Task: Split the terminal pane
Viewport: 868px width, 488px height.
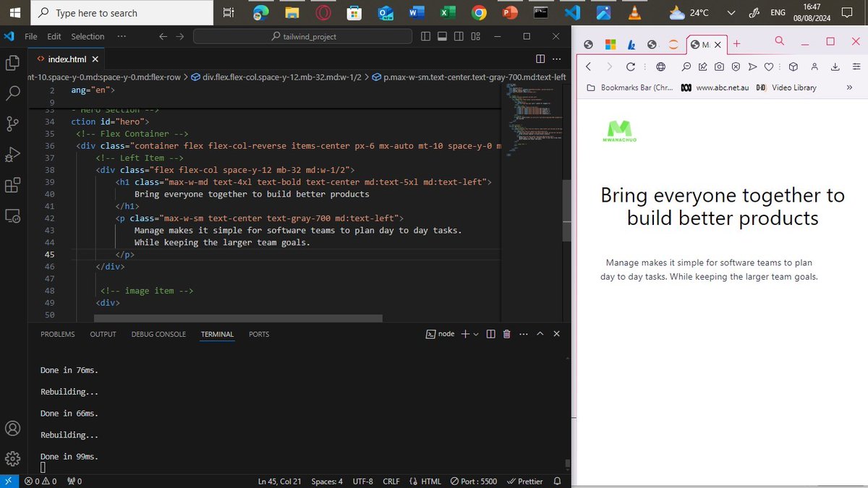Action: point(490,334)
